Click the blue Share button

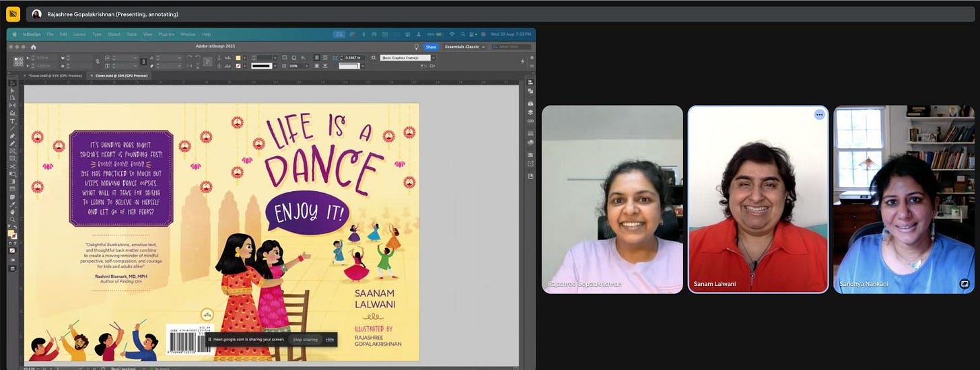(x=431, y=47)
